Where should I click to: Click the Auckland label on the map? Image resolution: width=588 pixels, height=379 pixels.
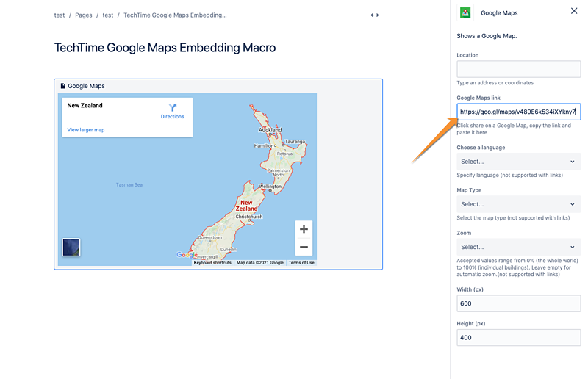(x=270, y=130)
